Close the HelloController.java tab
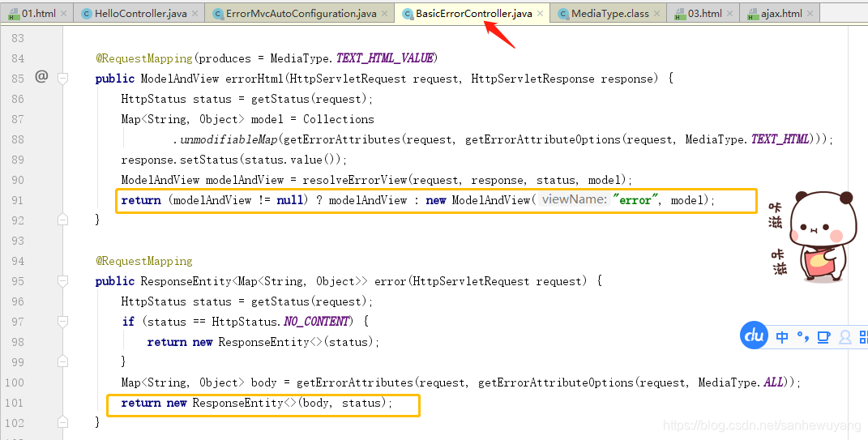 [195, 13]
